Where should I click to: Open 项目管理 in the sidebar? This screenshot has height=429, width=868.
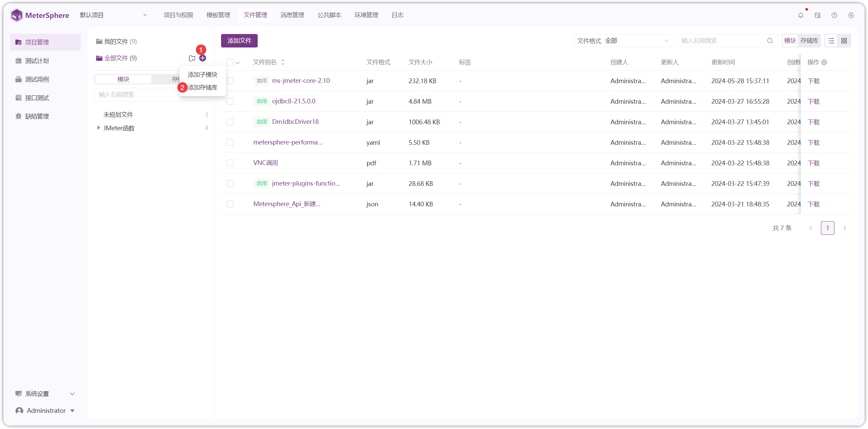(45, 42)
